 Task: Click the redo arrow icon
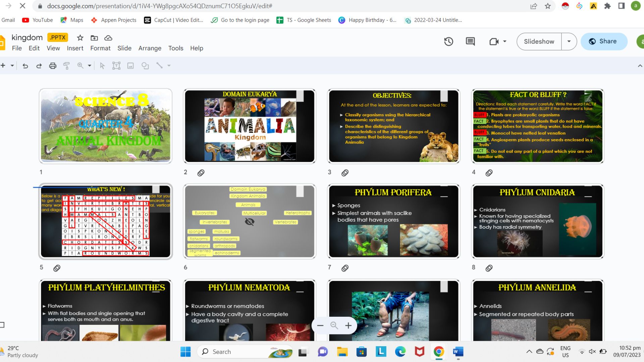(x=39, y=66)
